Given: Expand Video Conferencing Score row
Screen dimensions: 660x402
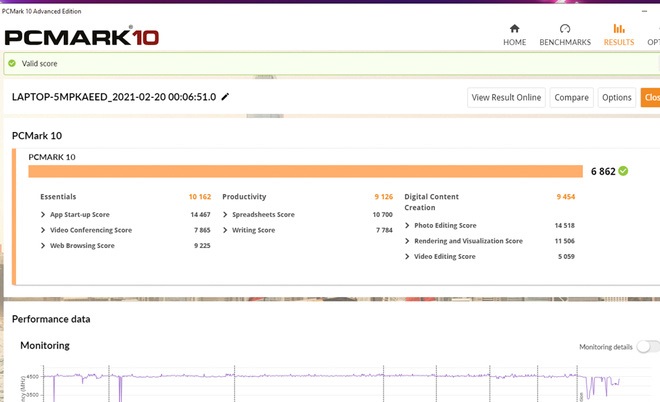Looking at the screenshot, I should [43, 230].
